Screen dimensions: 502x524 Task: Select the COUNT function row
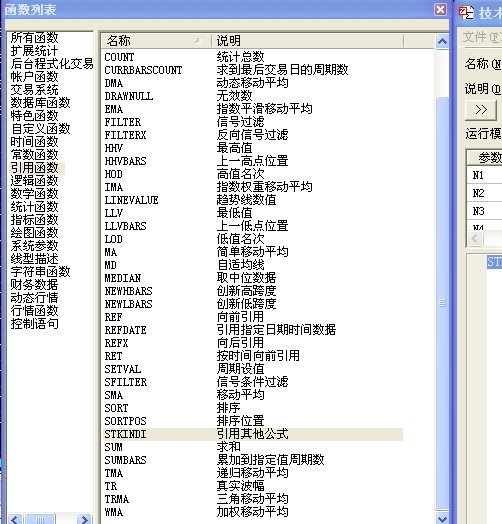click(x=252, y=57)
